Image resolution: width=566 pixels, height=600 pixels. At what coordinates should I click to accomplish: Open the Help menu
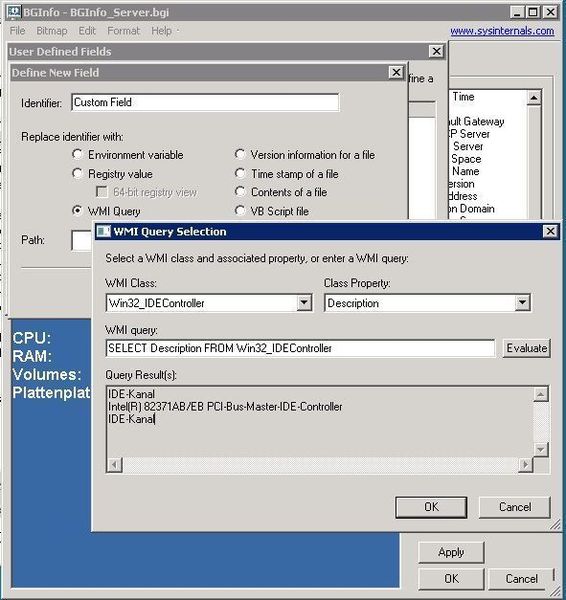(161, 31)
